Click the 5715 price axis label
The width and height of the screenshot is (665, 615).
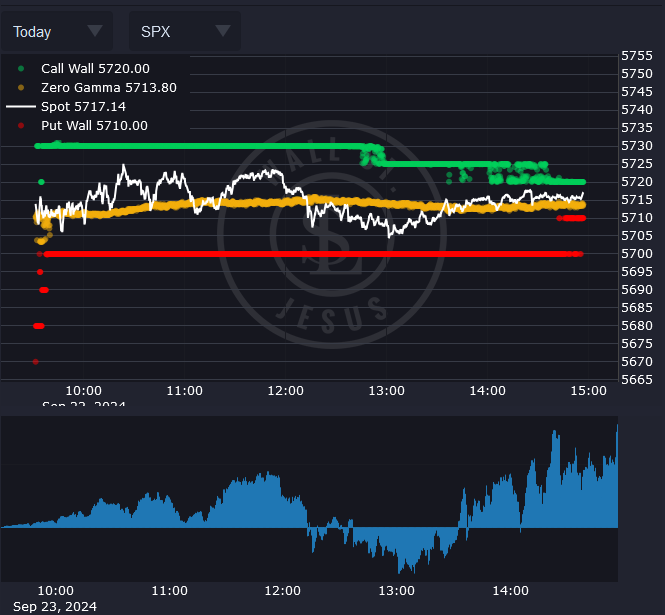point(637,200)
